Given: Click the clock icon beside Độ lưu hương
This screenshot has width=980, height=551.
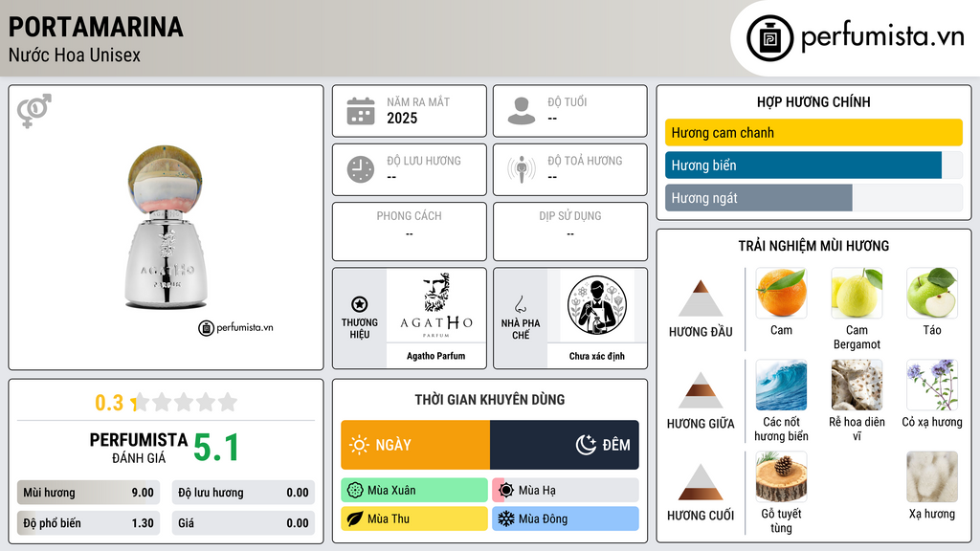Looking at the screenshot, I should coord(361,169).
